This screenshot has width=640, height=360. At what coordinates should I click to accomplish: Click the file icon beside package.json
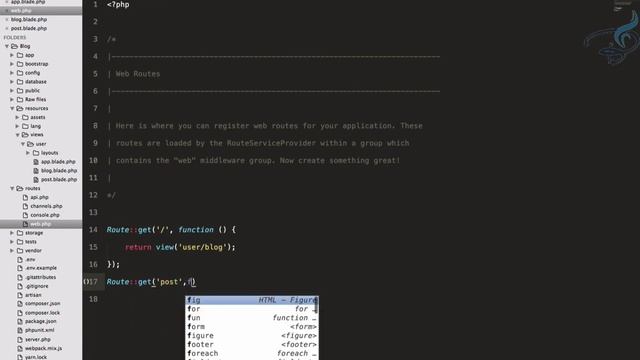coord(20,322)
